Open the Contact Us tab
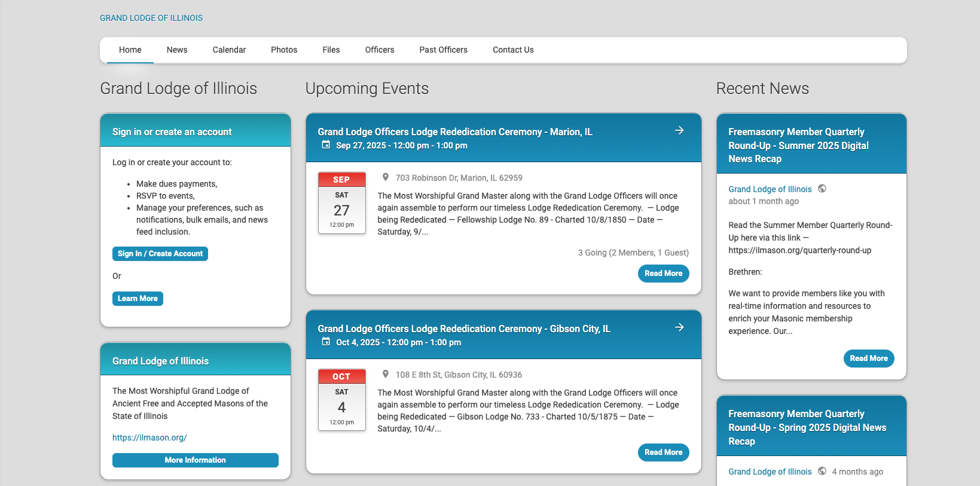This screenshot has width=980, height=486. (513, 50)
